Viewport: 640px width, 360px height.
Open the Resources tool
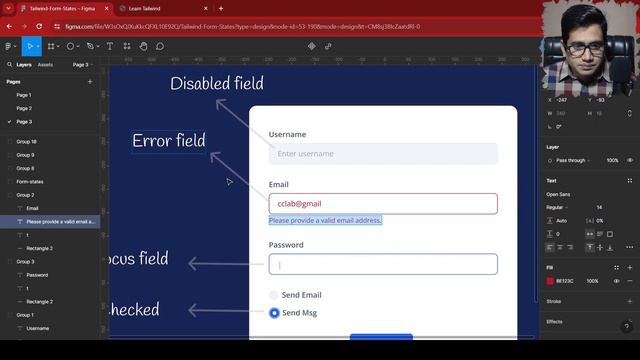pyautogui.click(x=127, y=47)
